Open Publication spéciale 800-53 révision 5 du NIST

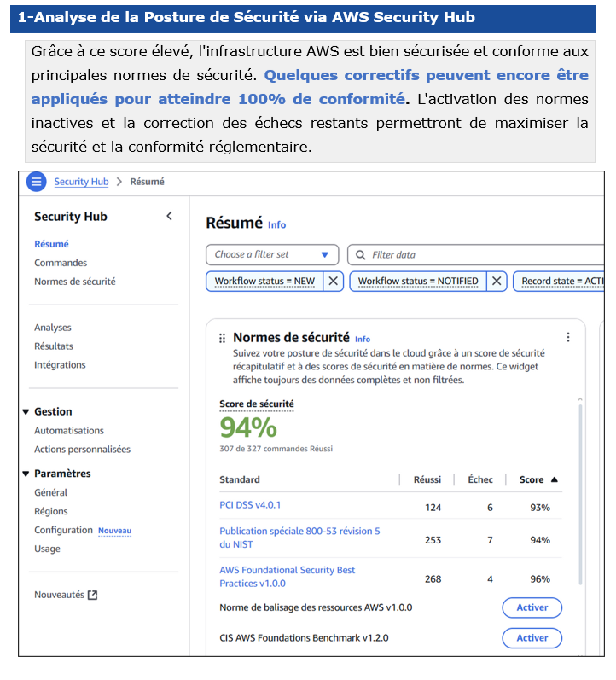pos(299,538)
